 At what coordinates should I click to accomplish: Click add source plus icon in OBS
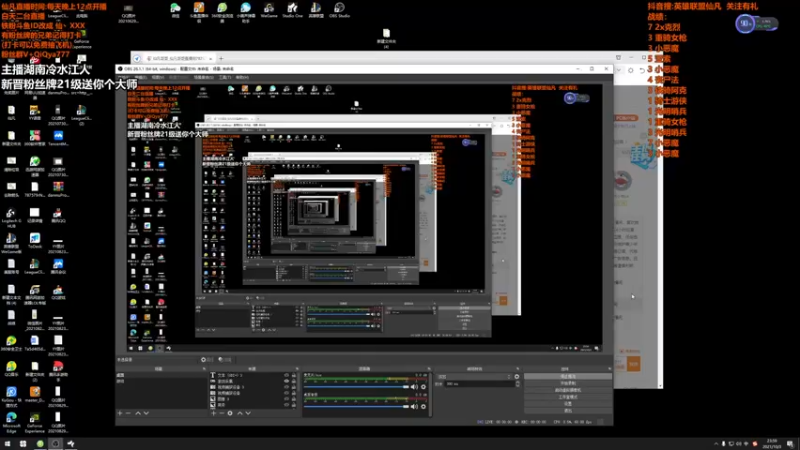click(x=213, y=413)
